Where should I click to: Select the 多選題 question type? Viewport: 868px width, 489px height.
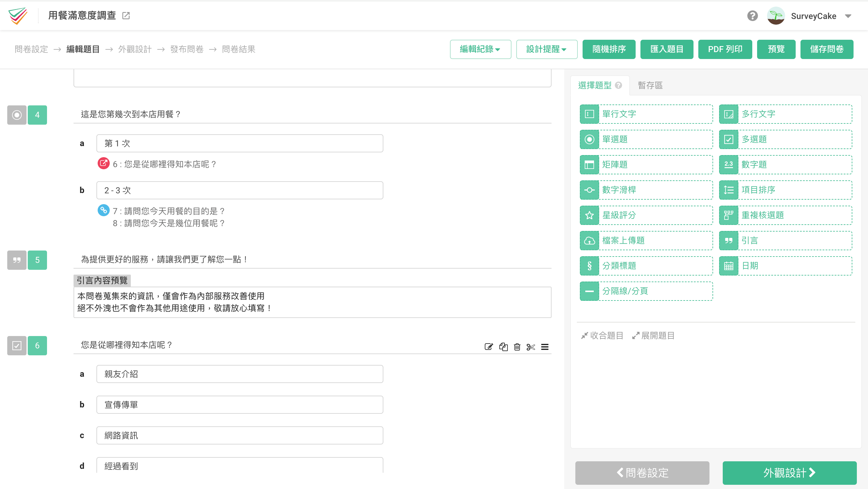pos(785,139)
